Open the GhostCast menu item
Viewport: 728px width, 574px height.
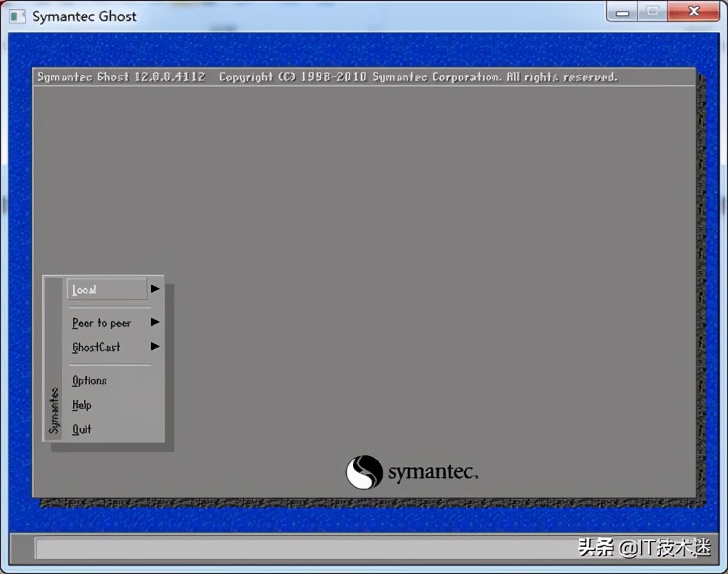click(96, 347)
